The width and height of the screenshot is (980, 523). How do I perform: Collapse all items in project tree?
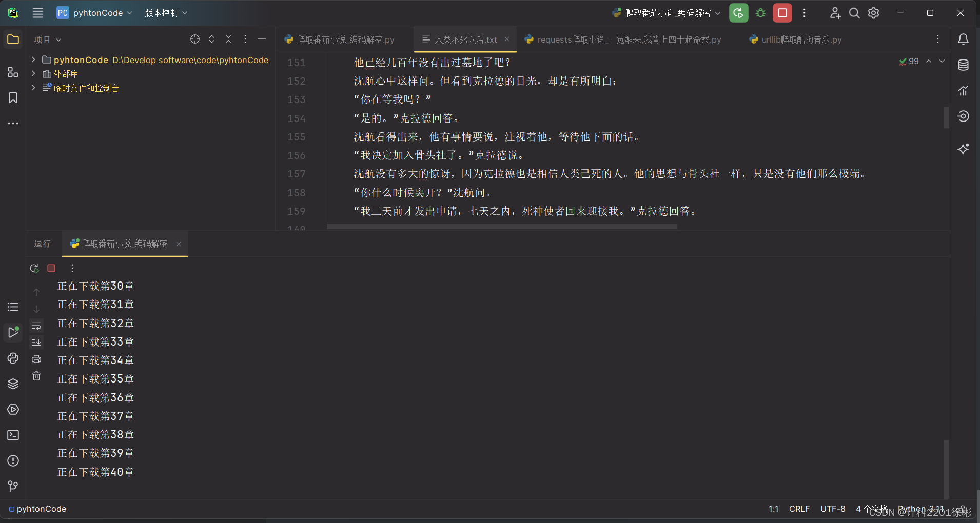click(x=228, y=39)
